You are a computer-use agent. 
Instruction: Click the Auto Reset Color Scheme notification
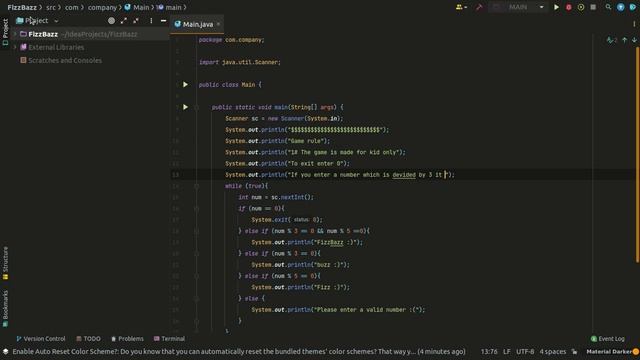pos(239,351)
